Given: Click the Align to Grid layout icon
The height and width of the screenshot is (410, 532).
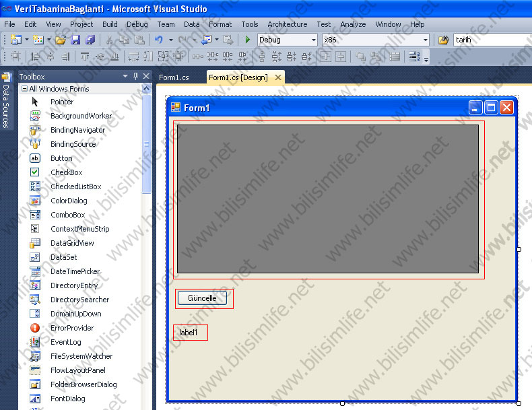Looking at the screenshot, I should (x=16, y=57).
